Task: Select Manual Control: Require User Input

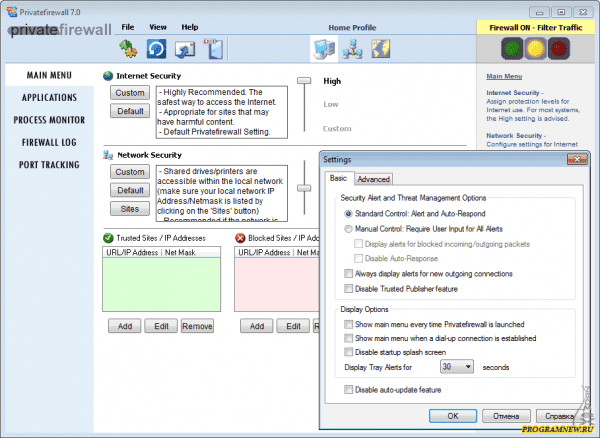Action: (x=348, y=229)
